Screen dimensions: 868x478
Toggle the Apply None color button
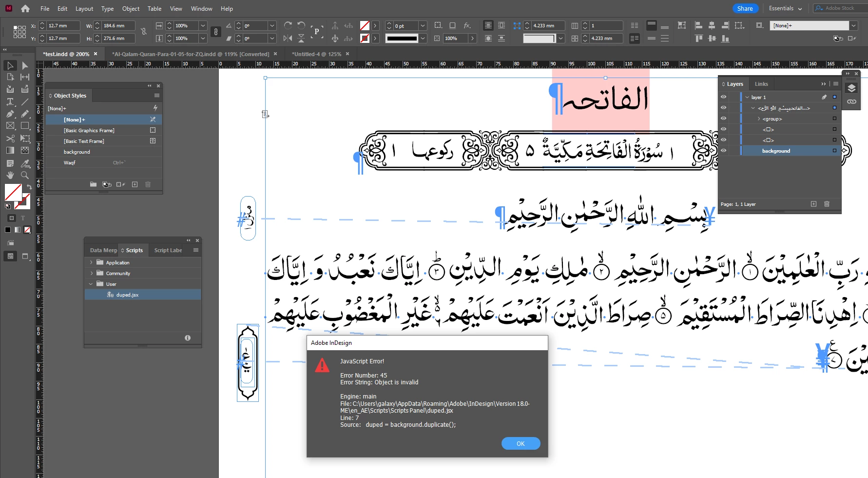(27, 230)
